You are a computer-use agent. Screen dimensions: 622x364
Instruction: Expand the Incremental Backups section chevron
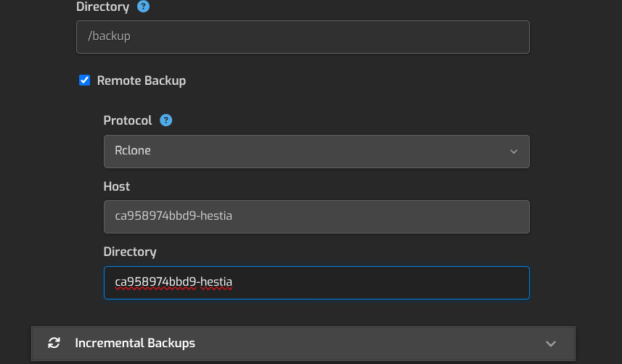tap(551, 344)
